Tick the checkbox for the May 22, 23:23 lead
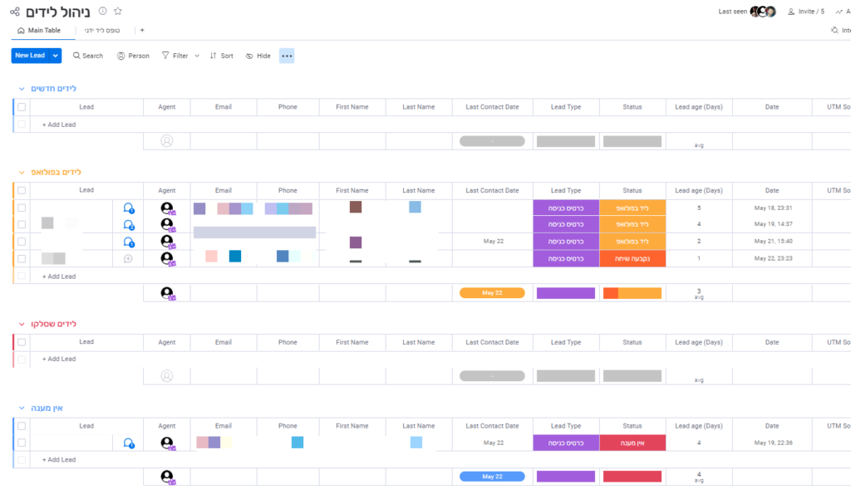The height and width of the screenshot is (504, 851). [x=22, y=259]
